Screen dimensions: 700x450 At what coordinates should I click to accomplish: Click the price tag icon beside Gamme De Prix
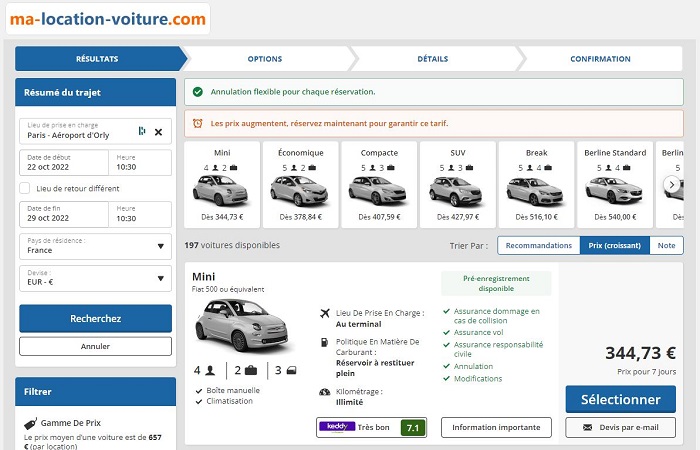[x=31, y=423]
